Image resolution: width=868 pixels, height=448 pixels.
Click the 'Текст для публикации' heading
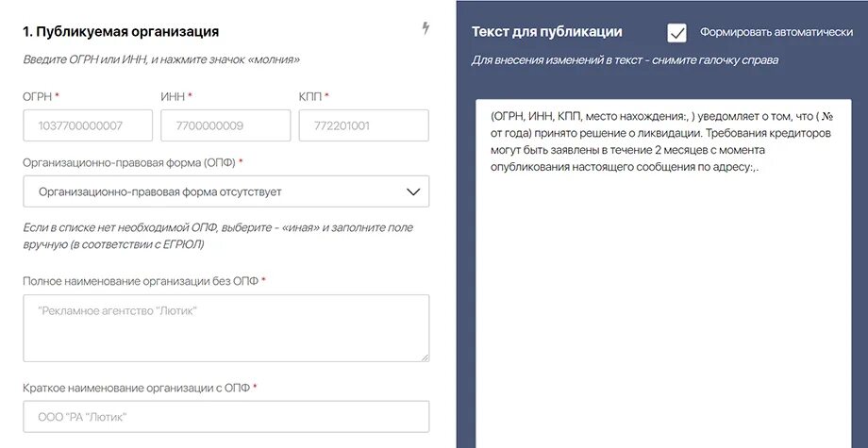click(x=547, y=31)
